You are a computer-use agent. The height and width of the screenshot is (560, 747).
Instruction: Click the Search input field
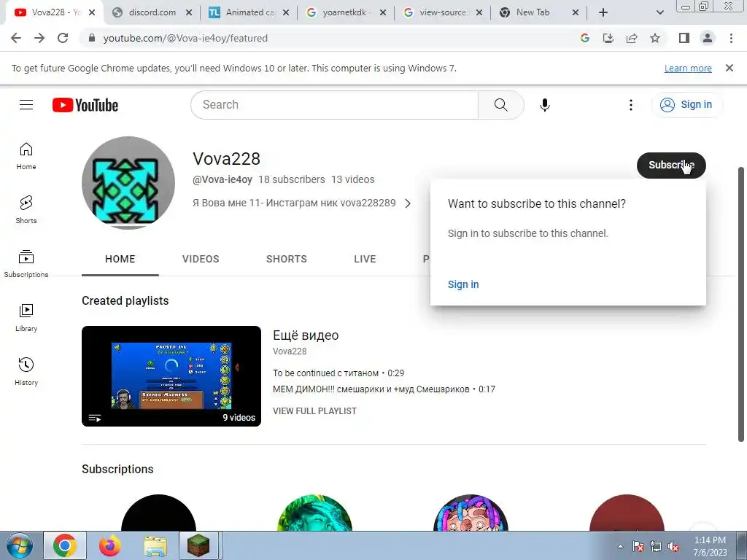tap(334, 105)
